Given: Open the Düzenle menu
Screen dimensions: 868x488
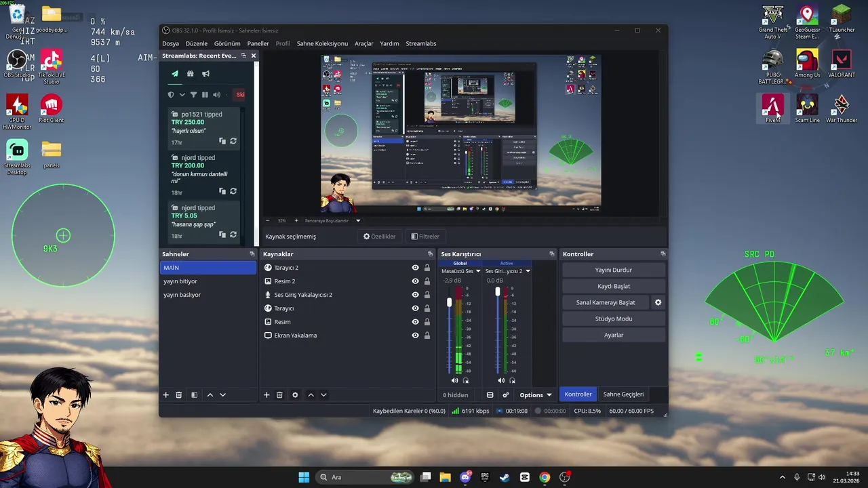Looking at the screenshot, I should pyautogui.click(x=197, y=43).
